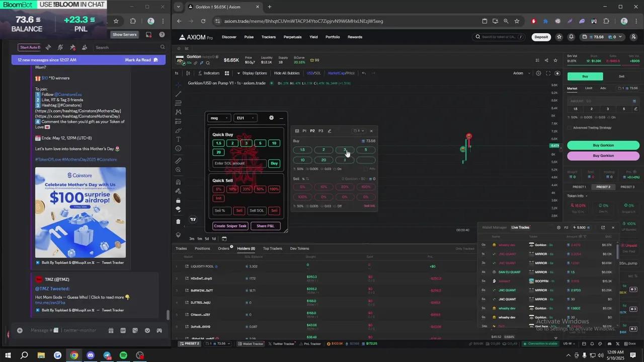Screen dimensions: 644x362
Task: Open the Trackers menu item
Action: tap(268, 37)
